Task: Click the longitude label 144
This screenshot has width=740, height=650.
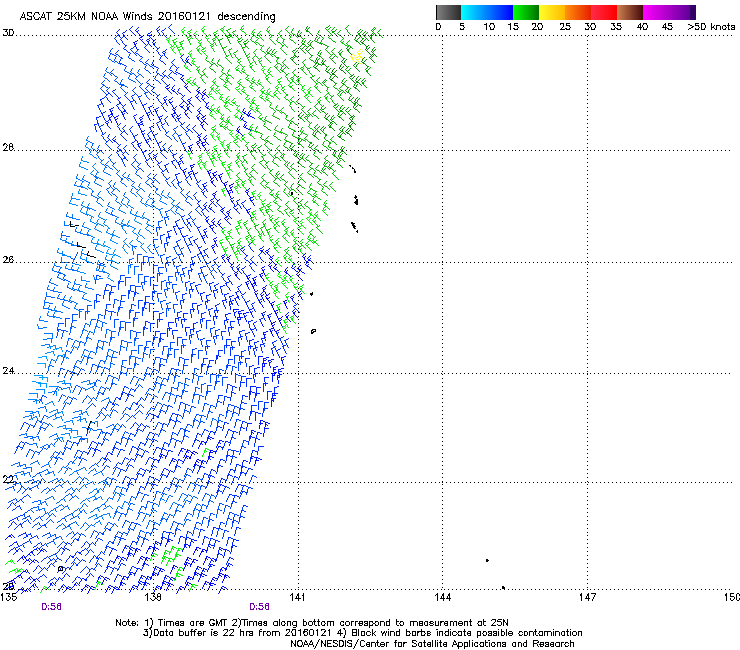Action: (x=443, y=597)
